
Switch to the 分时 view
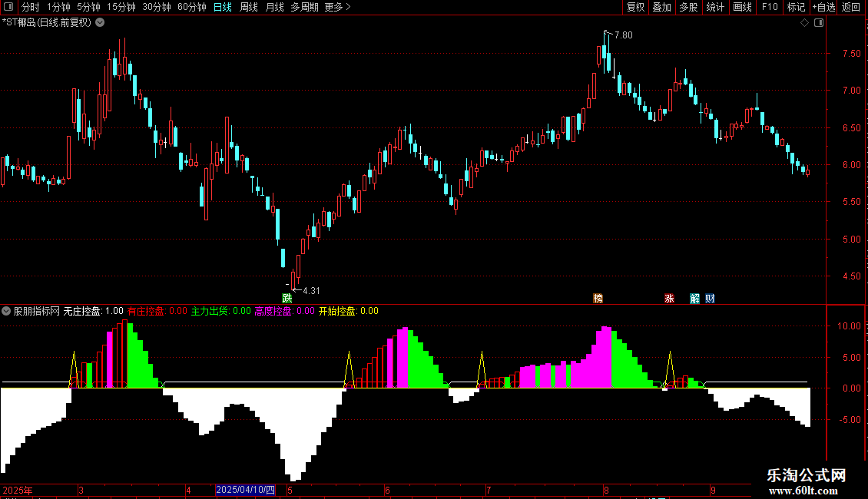point(31,7)
